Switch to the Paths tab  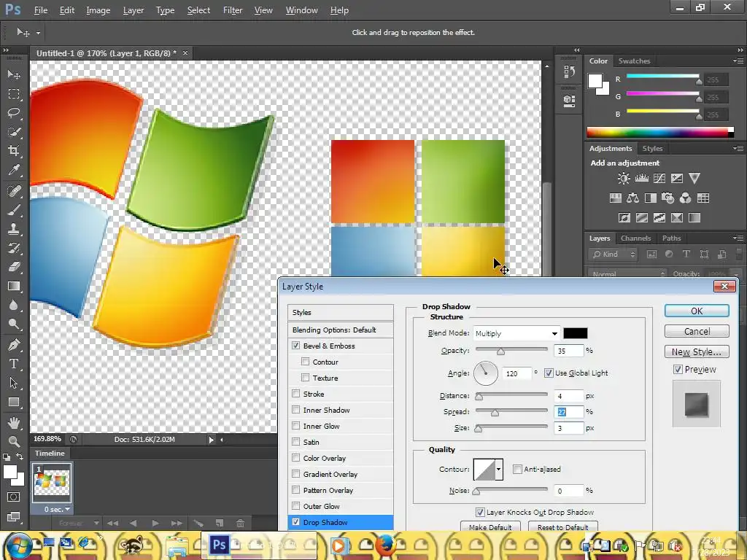coord(671,238)
